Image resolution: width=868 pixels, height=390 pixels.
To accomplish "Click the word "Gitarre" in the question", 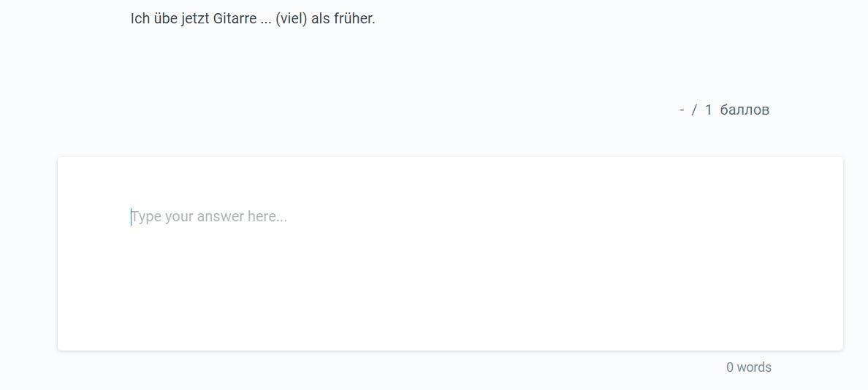I will [235, 19].
